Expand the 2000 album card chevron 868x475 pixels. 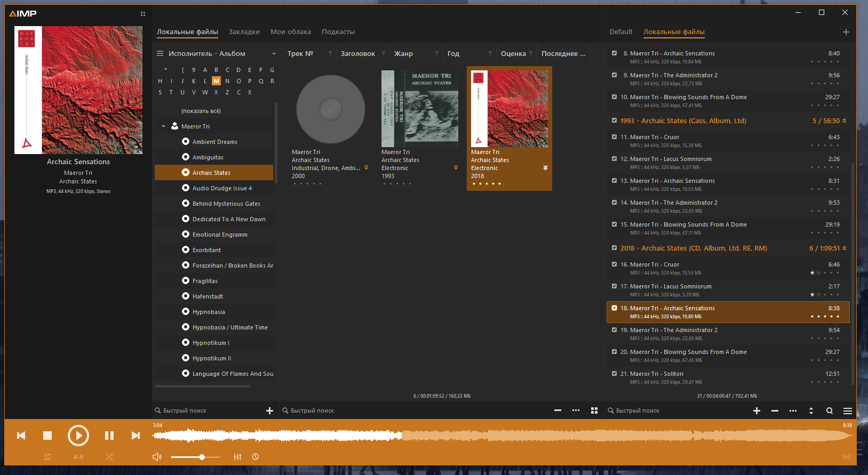click(x=366, y=167)
